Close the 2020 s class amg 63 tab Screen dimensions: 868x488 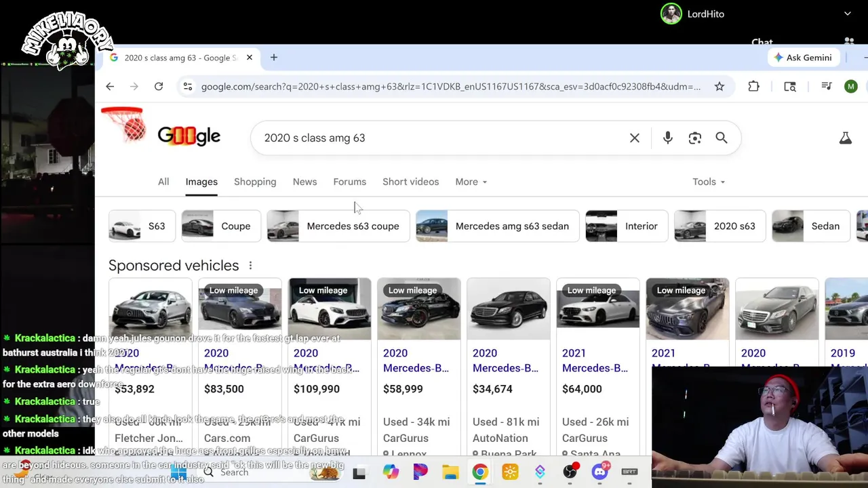(249, 58)
